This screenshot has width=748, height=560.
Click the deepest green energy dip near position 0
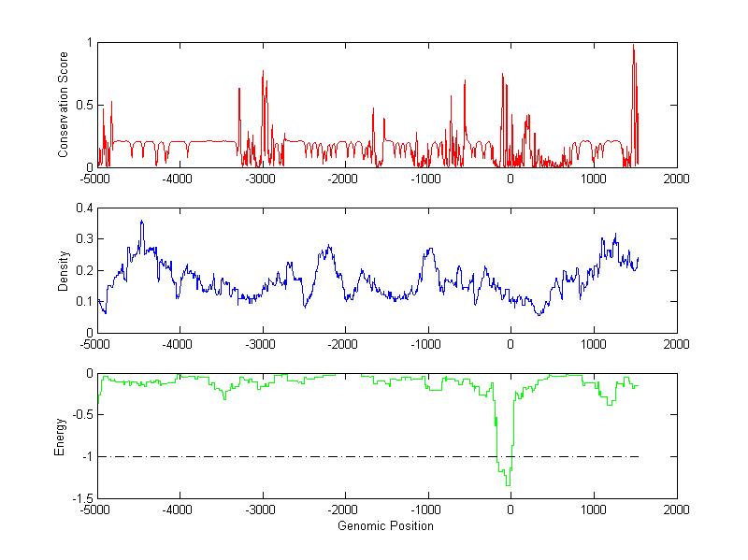point(508,482)
